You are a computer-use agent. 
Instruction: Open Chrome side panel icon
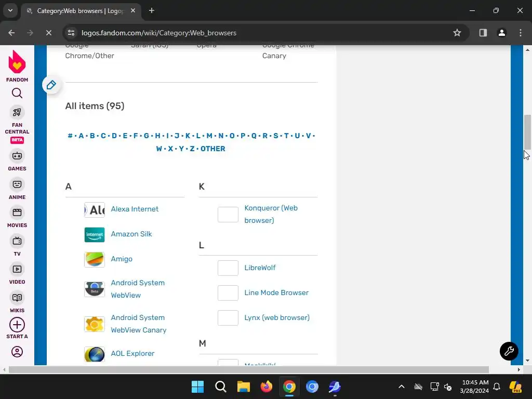tap(483, 33)
